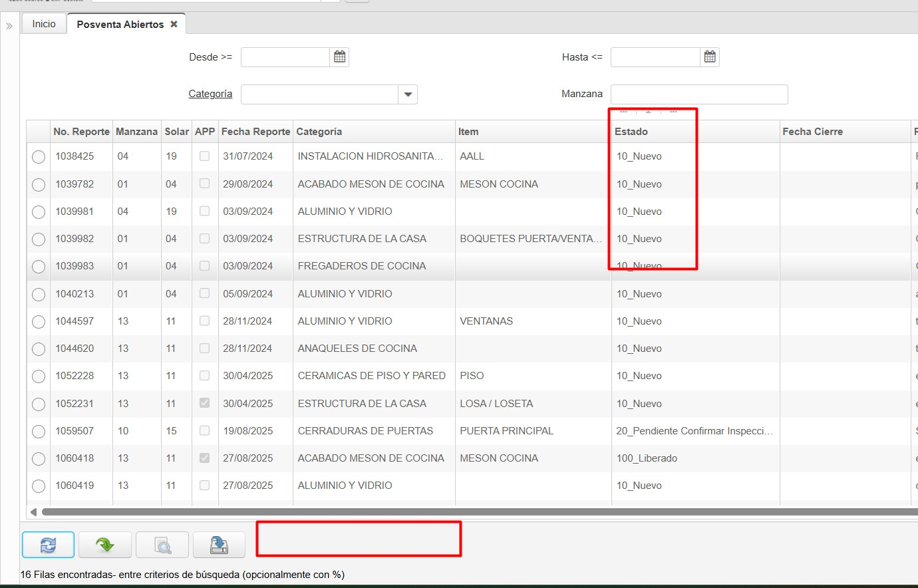The height and width of the screenshot is (588, 918).
Task: Sort by Fecha Reporte column header
Action: point(255,132)
